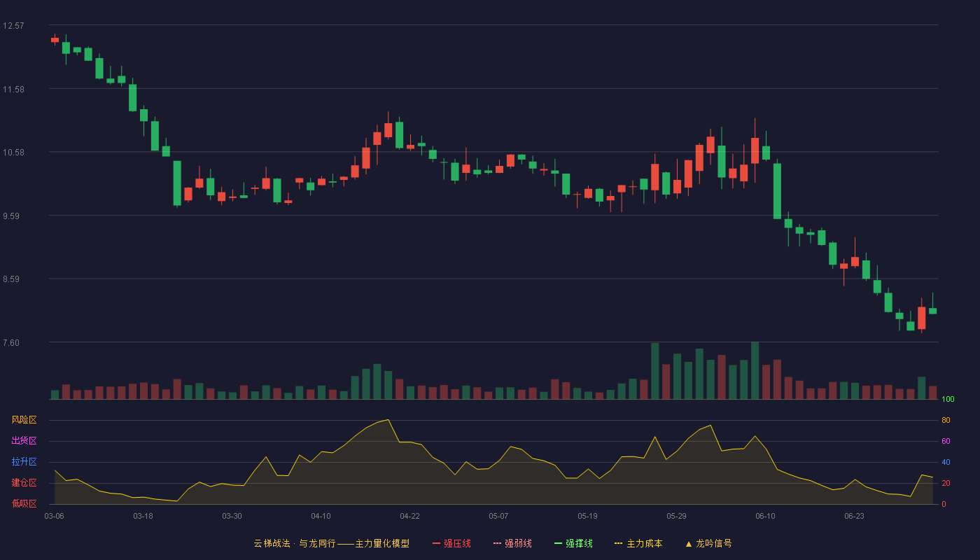This screenshot has width=980, height=560.
Task: Toggle the 强压线 legend entry
Action: point(451,543)
